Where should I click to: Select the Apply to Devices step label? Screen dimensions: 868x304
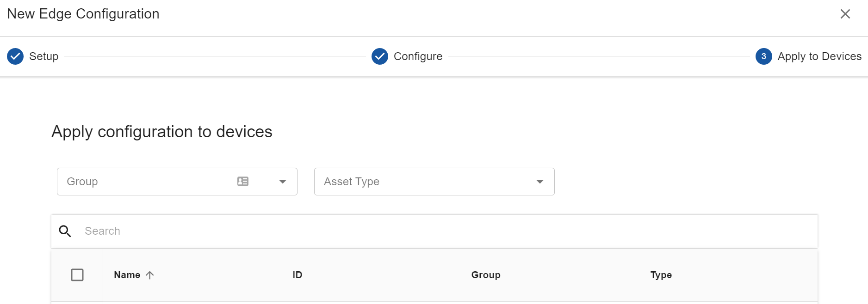pos(819,56)
